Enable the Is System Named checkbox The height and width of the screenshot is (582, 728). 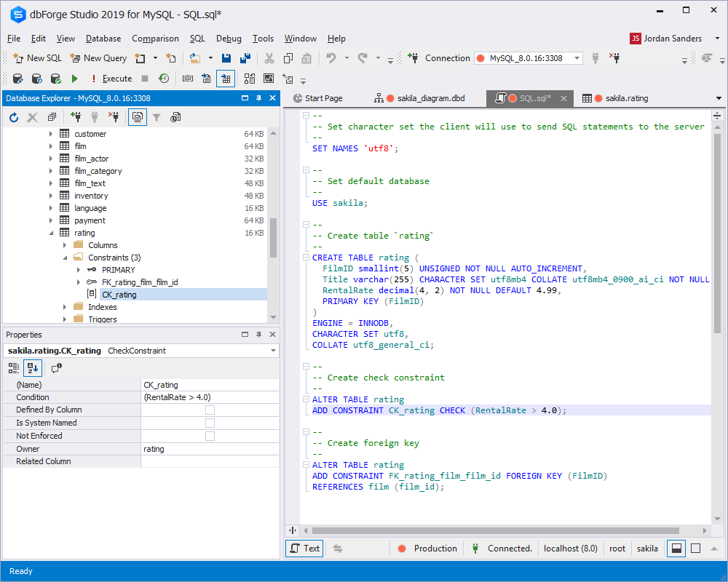click(x=210, y=423)
